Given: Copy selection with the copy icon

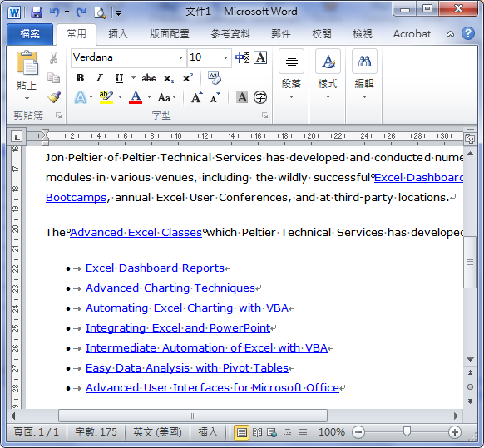Looking at the screenshot, I should pos(54,78).
